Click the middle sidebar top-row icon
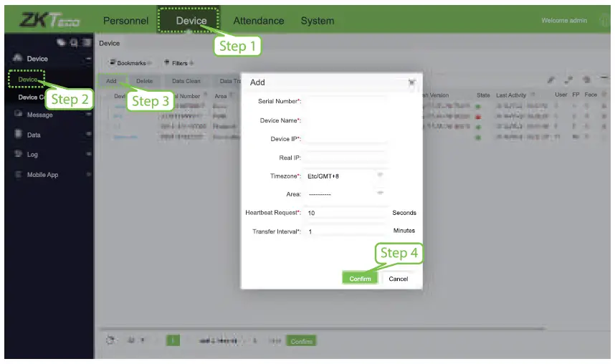This screenshot has width=615, height=364. (74, 42)
